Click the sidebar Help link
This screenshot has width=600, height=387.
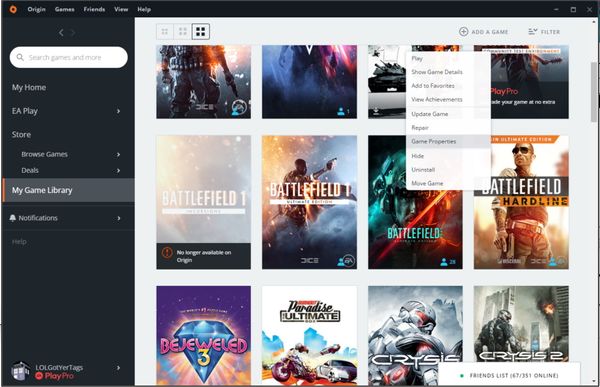pos(19,242)
